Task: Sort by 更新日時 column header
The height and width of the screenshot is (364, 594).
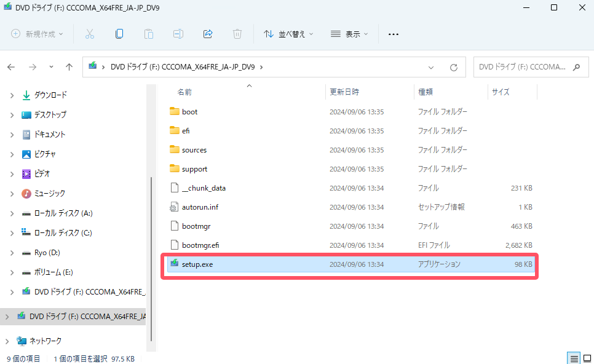Action: click(x=344, y=92)
